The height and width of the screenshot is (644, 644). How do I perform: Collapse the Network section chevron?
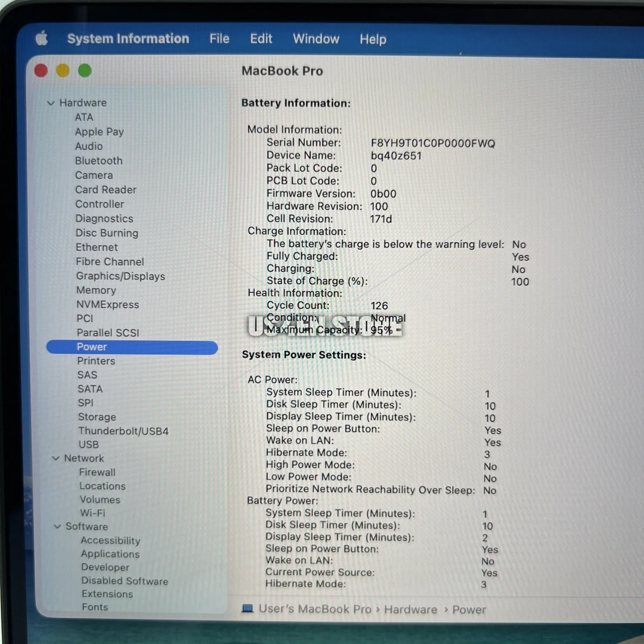[56, 458]
